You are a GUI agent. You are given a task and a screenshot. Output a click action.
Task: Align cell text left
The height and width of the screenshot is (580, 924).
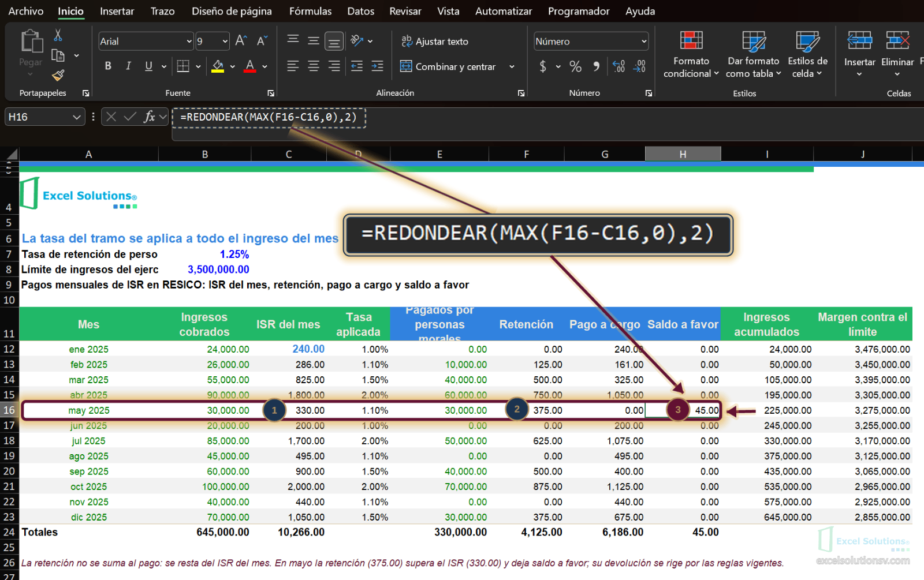(293, 66)
